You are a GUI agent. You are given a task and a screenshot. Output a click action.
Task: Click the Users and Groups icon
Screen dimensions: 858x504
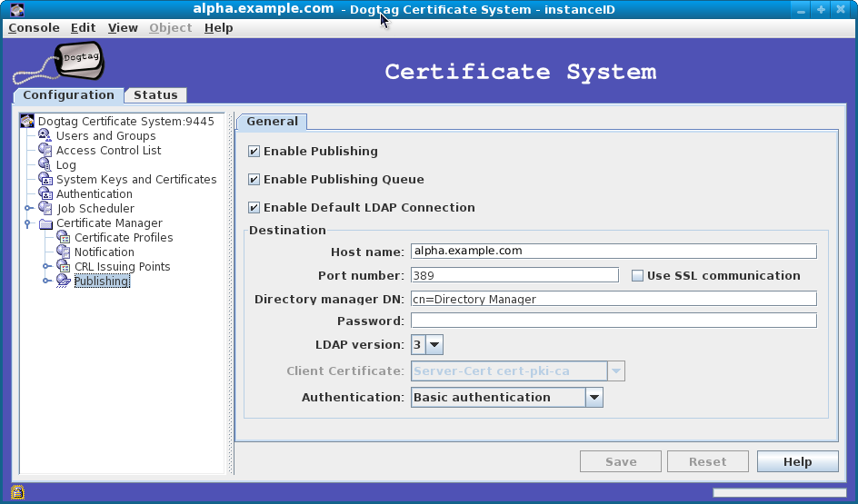[45, 135]
